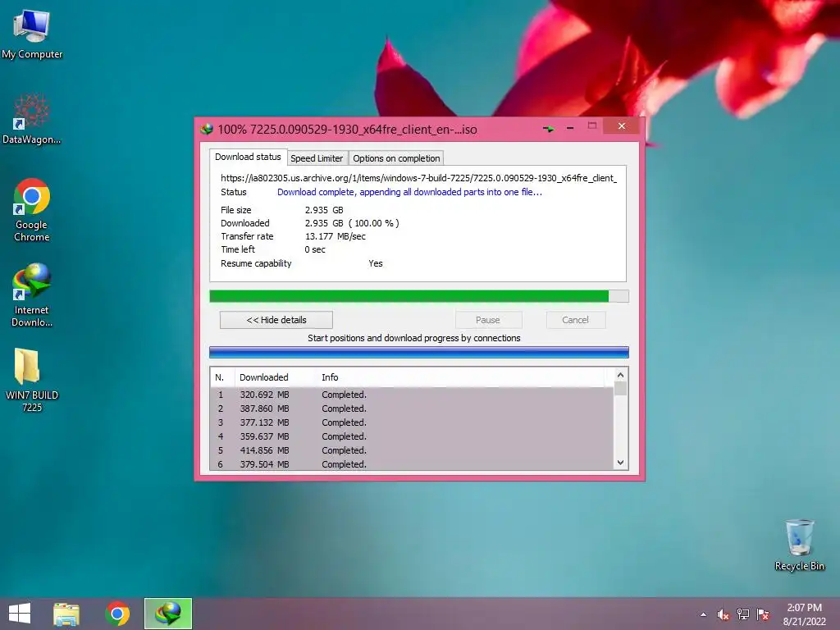Viewport: 840px width, 630px height.
Task: Click Transfer rate value 13.177 MB/sec
Action: [x=336, y=236]
